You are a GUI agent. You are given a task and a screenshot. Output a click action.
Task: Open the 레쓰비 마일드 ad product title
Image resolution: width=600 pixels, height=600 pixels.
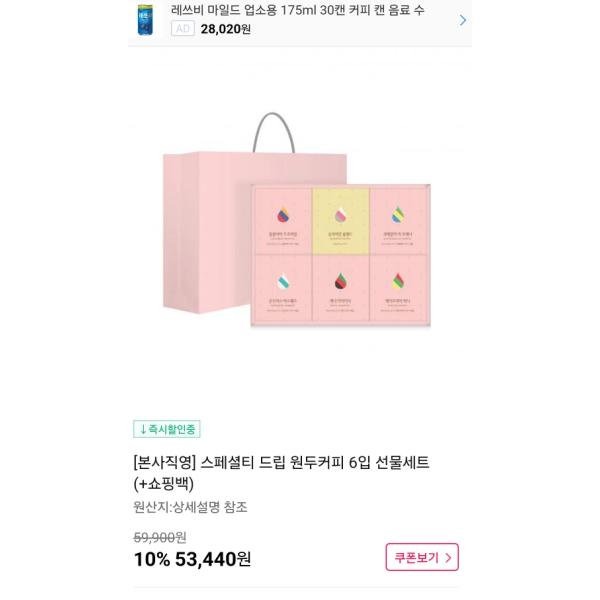click(298, 10)
